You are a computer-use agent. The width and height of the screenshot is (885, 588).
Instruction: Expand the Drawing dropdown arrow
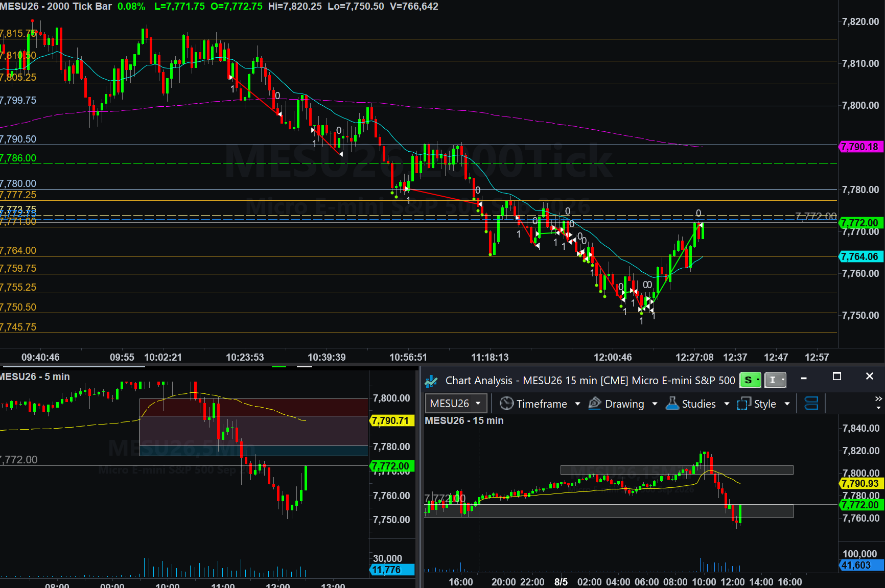click(x=655, y=404)
